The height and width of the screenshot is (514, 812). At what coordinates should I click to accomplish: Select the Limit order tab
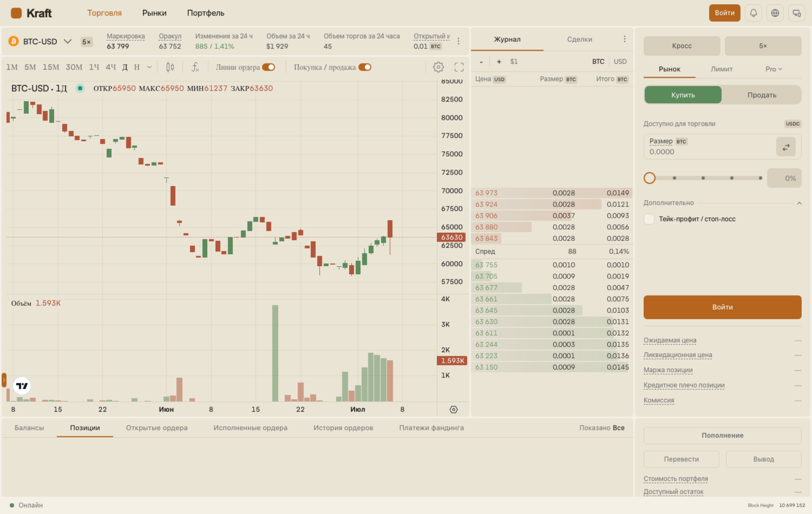tap(721, 69)
